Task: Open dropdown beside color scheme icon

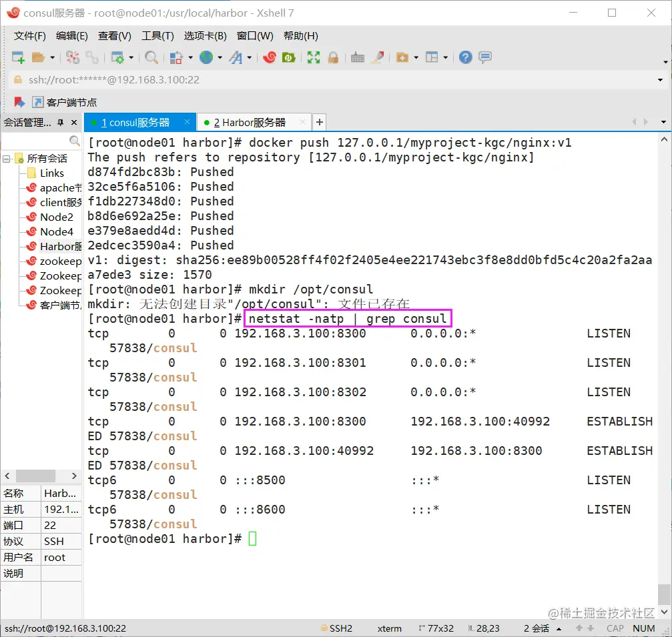Action: (190, 57)
